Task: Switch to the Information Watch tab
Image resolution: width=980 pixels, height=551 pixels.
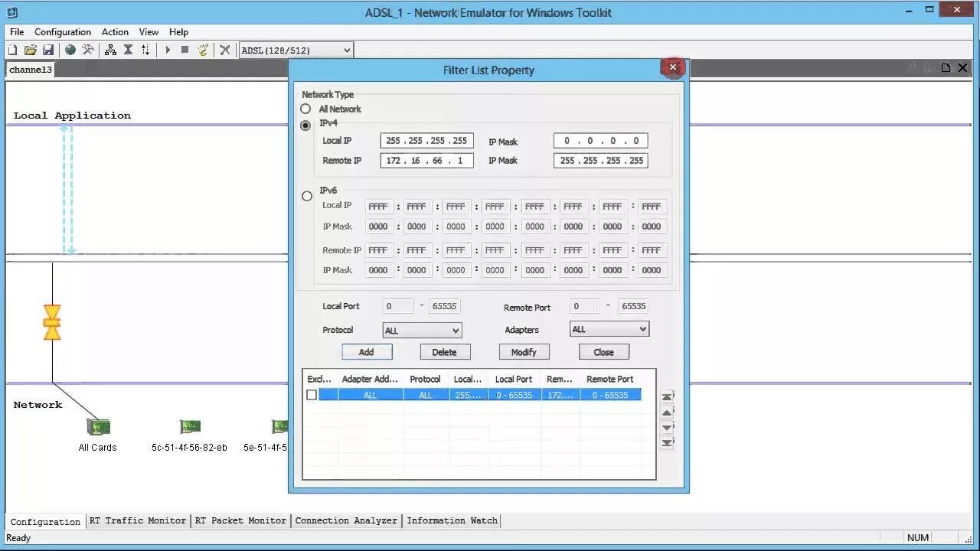Action: tap(452, 520)
